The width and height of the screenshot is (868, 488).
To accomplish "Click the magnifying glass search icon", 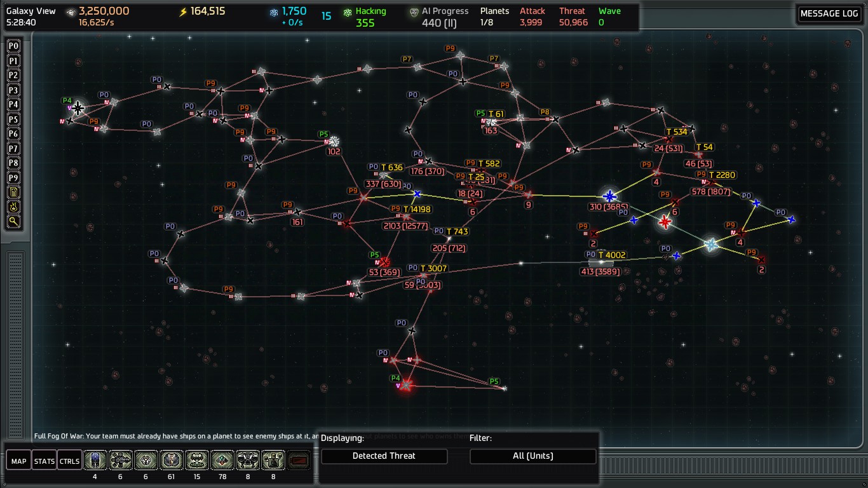I will [x=13, y=222].
